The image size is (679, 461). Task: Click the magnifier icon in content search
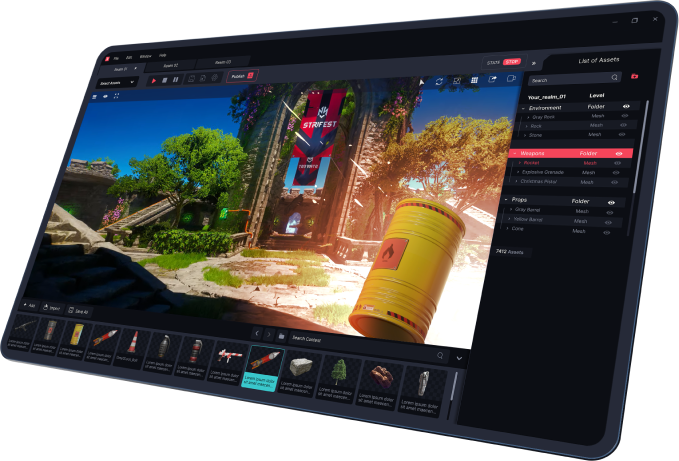(439, 355)
